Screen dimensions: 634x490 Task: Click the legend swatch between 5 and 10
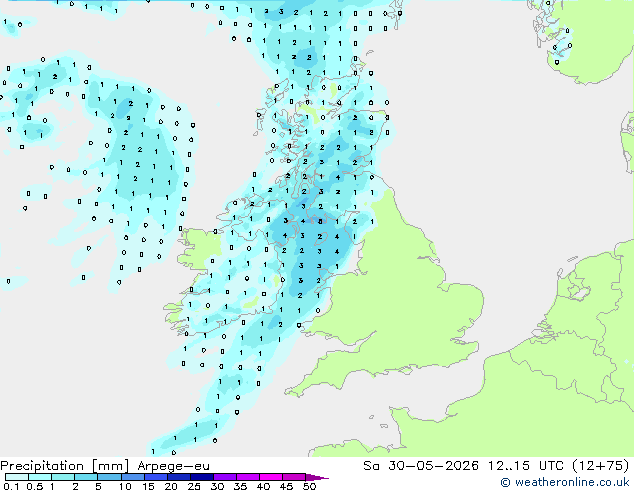pyautogui.click(x=109, y=477)
